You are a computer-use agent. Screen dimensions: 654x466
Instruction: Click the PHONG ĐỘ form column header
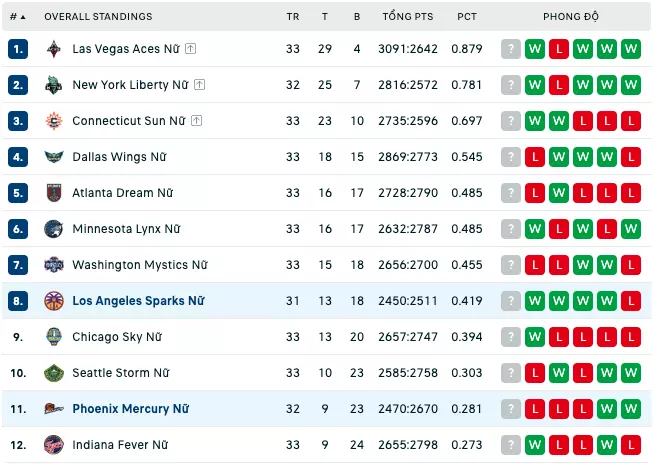coord(571,17)
